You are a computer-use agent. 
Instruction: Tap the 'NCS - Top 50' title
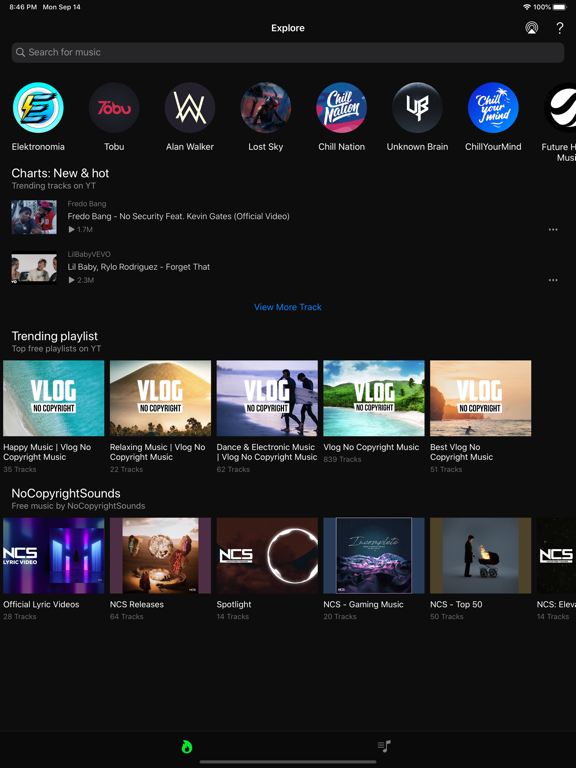pyautogui.click(x=456, y=604)
